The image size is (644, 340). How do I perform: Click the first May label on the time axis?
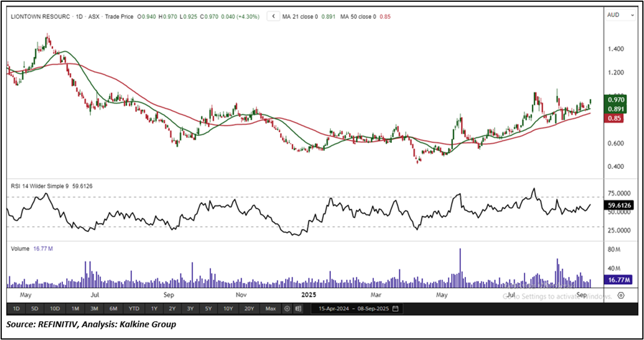pos(25,295)
